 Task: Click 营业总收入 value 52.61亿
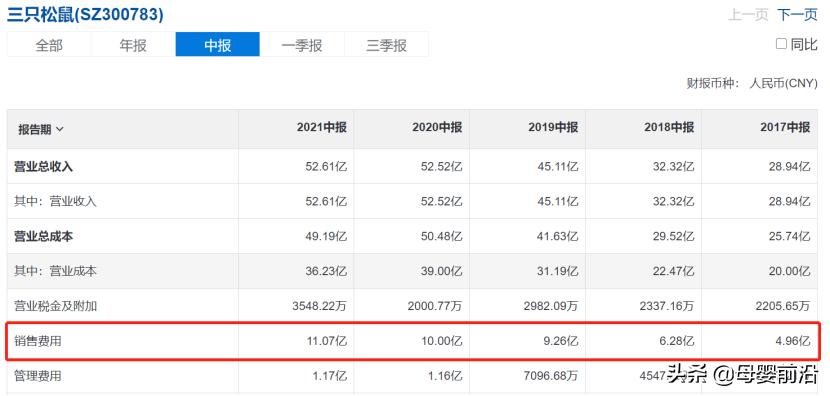coord(327,166)
